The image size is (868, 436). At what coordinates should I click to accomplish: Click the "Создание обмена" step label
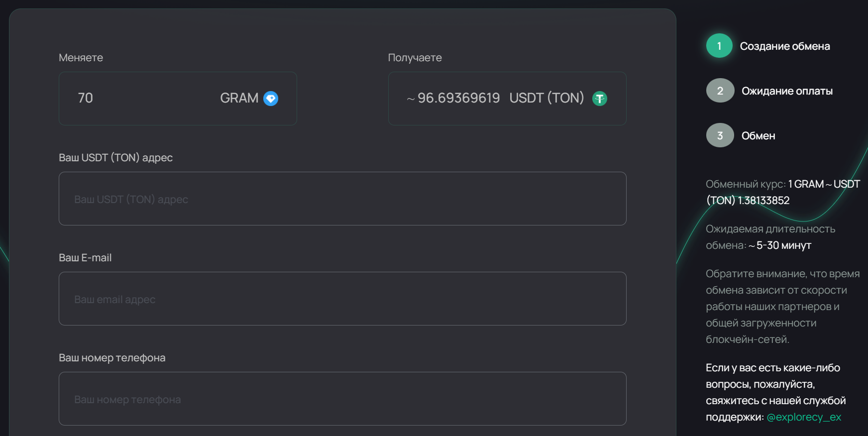click(x=785, y=46)
